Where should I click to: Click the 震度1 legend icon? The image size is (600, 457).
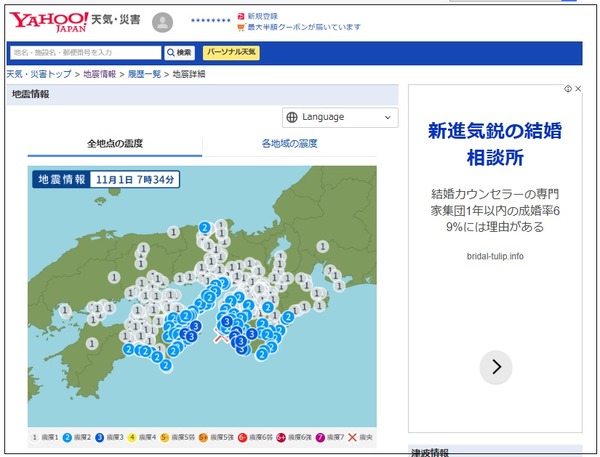[x=34, y=437]
